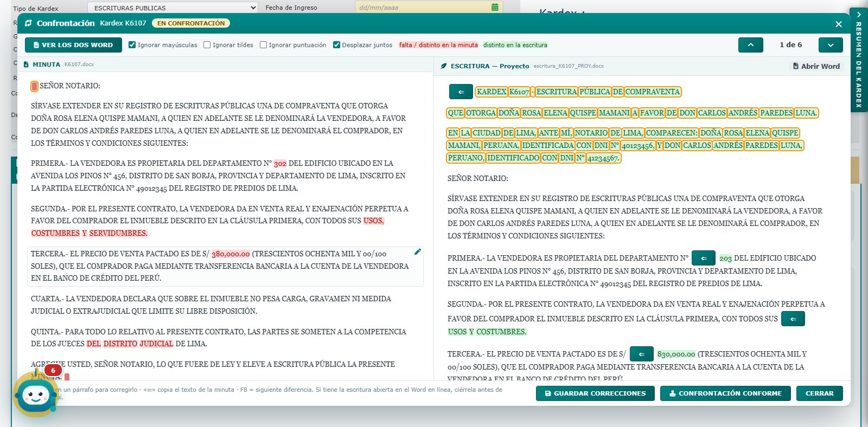Edit the TERCERA paragraph with the pencil icon

417,252
